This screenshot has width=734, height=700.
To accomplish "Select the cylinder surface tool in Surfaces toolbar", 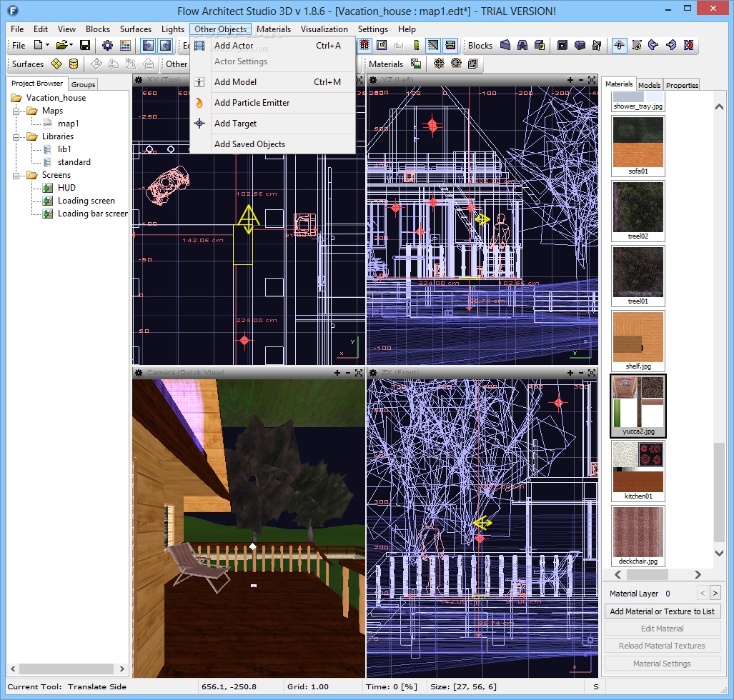I will (74, 64).
